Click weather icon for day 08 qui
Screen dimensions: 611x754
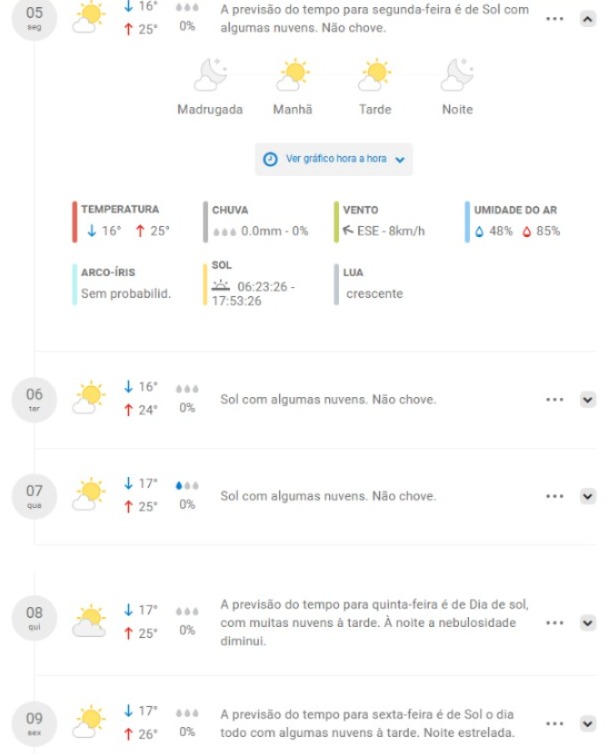(89, 620)
